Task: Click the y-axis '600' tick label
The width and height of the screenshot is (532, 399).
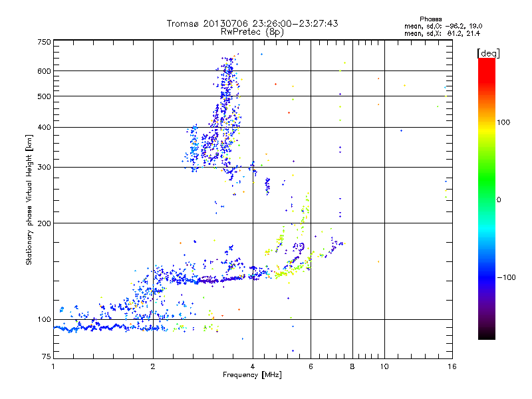Action: (x=44, y=71)
